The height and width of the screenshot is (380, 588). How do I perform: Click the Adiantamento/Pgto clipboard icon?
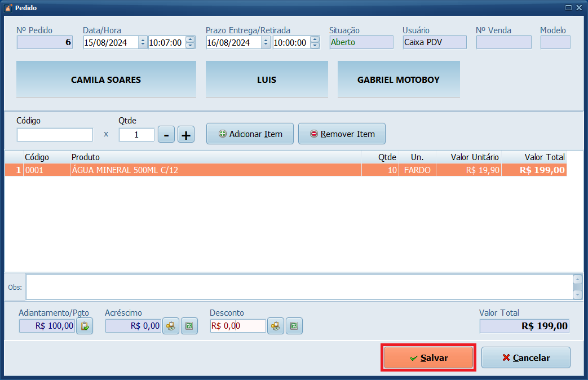click(85, 326)
